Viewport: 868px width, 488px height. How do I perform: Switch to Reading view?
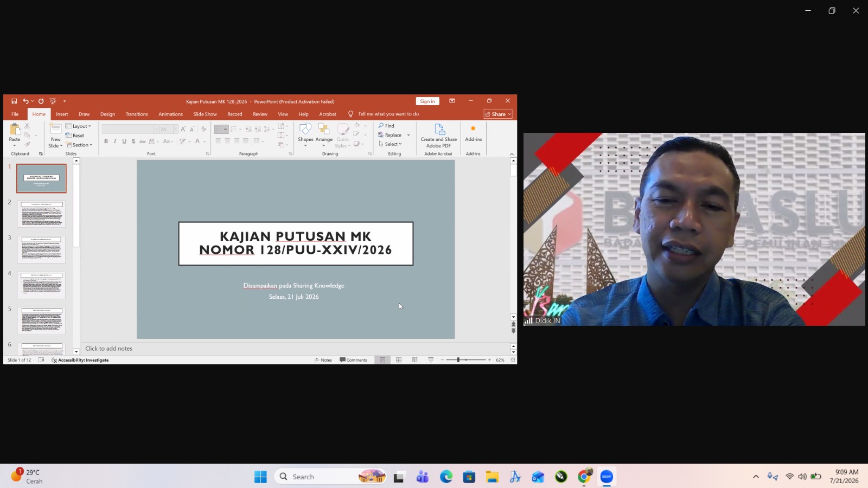pos(414,360)
